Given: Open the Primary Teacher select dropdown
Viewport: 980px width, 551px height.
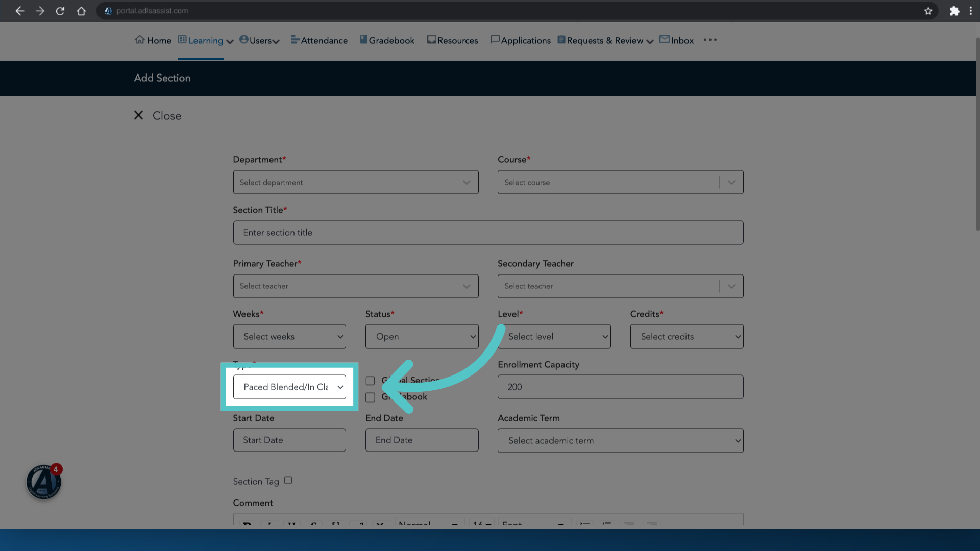Looking at the screenshot, I should 356,286.
